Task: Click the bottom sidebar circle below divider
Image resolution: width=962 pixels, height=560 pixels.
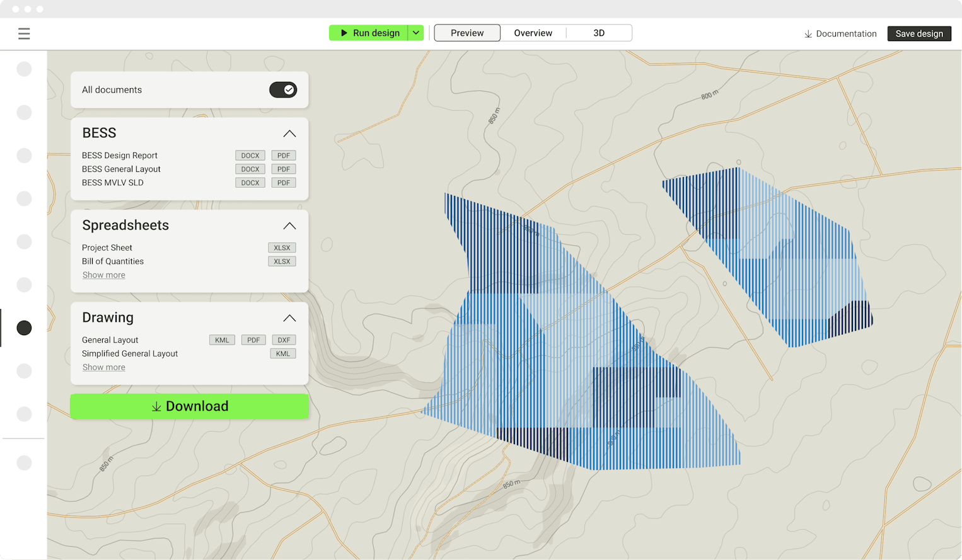Action: pyautogui.click(x=24, y=463)
